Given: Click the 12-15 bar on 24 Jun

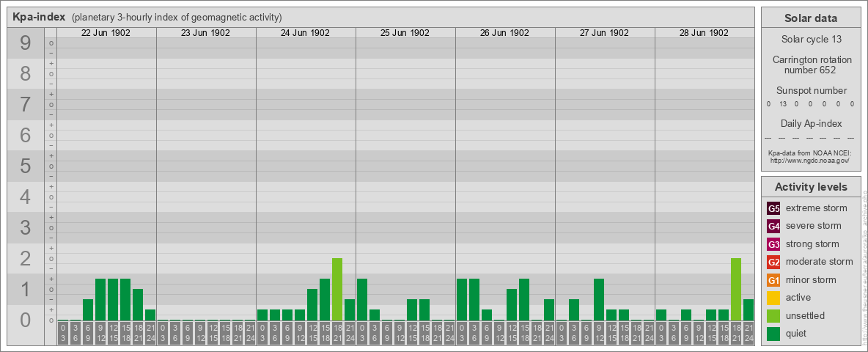Looking at the screenshot, I should [x=312, y=305].
